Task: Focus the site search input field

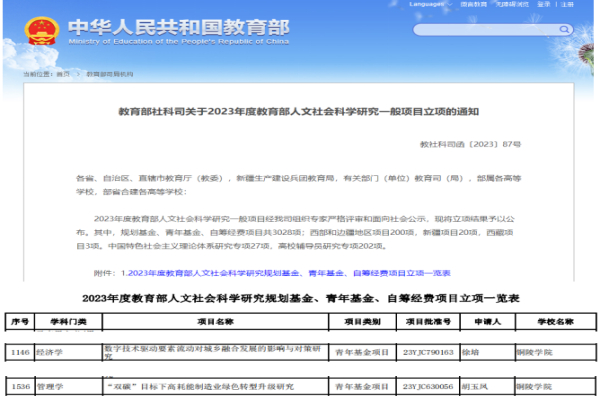Action: (492, 29)
